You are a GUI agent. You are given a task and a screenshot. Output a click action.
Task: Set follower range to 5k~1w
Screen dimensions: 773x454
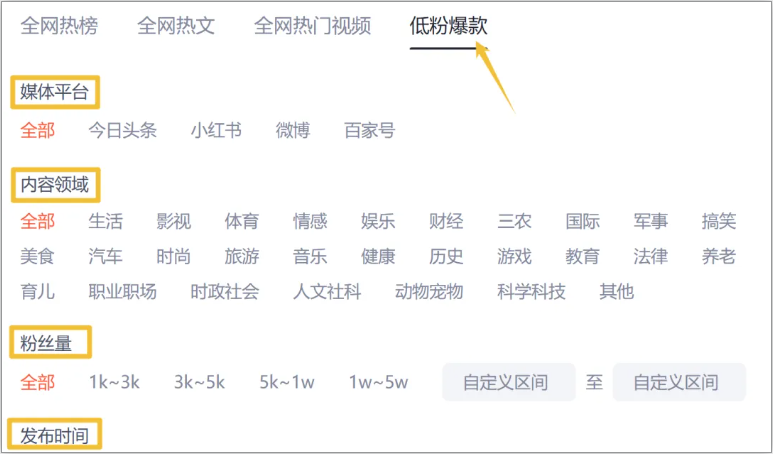(x=287, y=383)
